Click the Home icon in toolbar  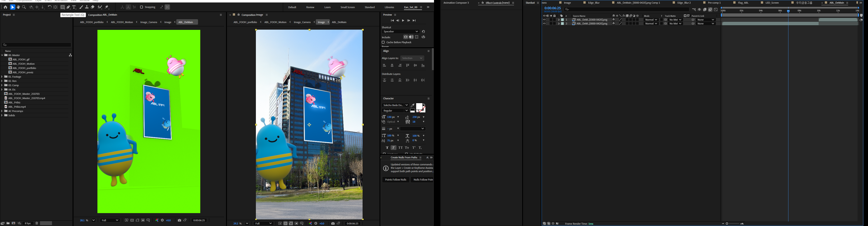pos(5,7)
